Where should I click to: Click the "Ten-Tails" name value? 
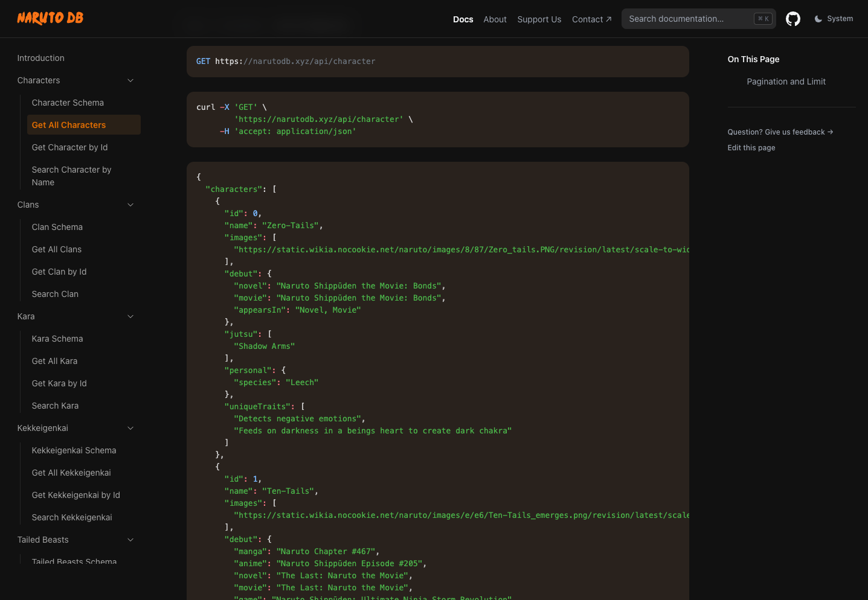pyautogui.click(x=288, y=491)
